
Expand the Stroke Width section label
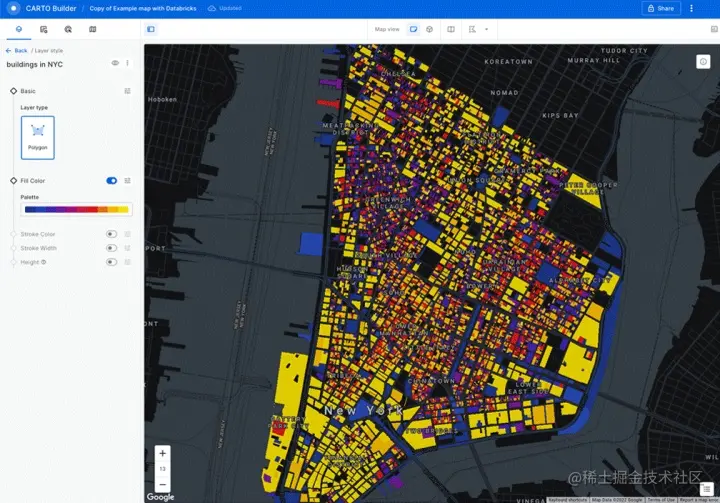[x=39, y=248]
